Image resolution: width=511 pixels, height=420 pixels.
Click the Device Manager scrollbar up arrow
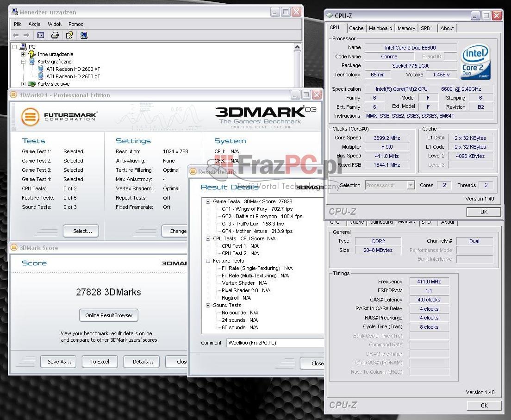pyautogui.click(x=297, y=47)
